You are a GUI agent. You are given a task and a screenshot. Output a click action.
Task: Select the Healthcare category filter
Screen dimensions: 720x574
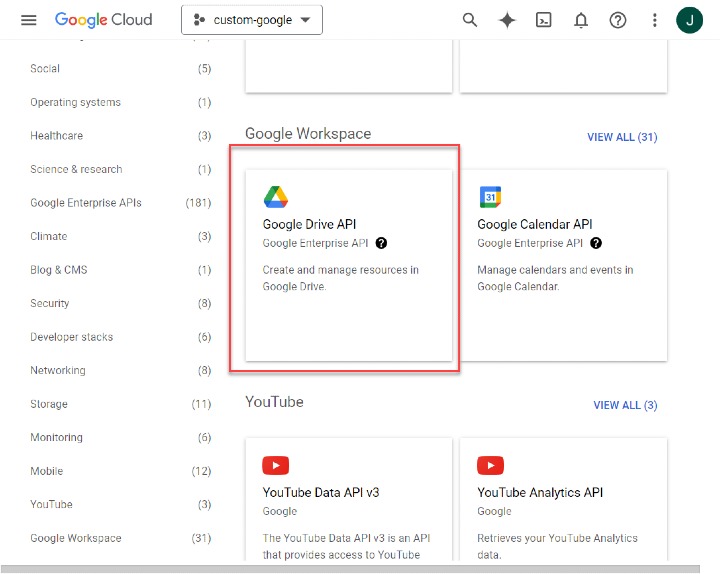point(57,136)
